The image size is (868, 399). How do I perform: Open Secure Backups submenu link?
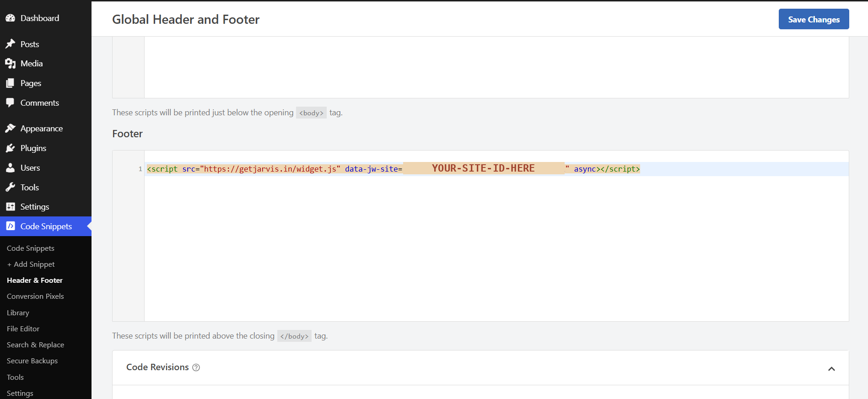click(32, 361)
